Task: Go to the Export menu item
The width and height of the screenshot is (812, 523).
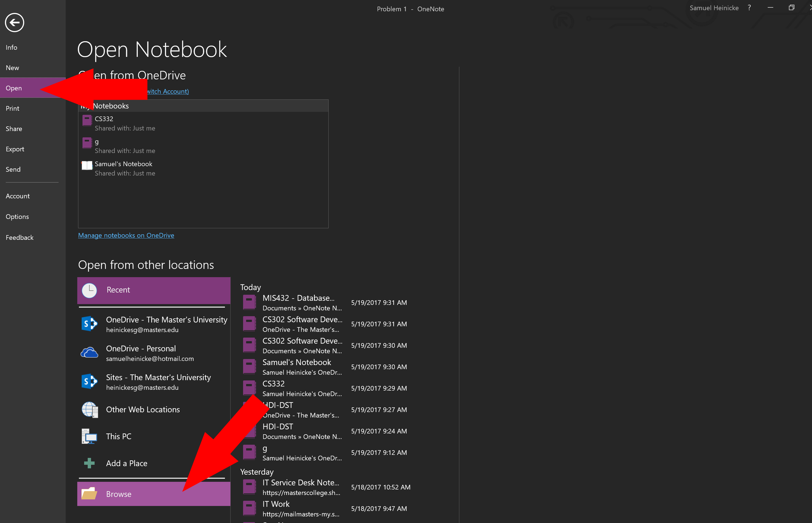Action: (x=15, y=149)
